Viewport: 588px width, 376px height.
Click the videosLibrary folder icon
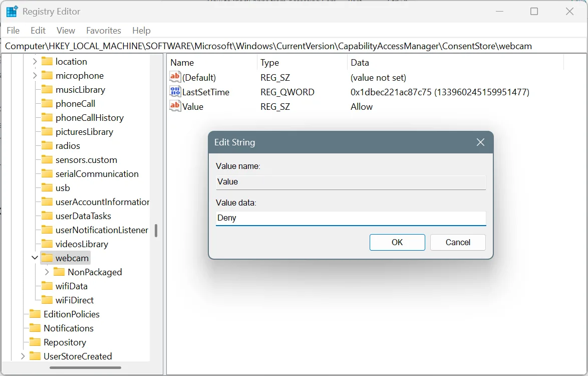(47, 244)
